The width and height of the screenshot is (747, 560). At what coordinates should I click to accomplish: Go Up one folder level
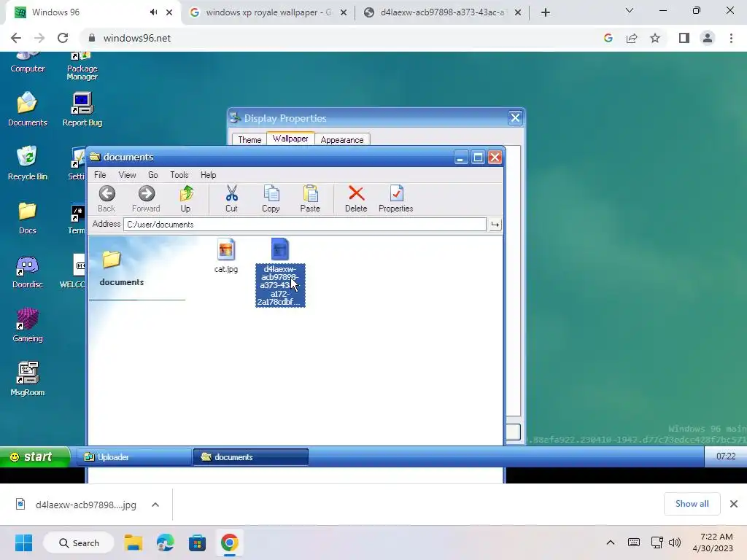tap(186, 198)
